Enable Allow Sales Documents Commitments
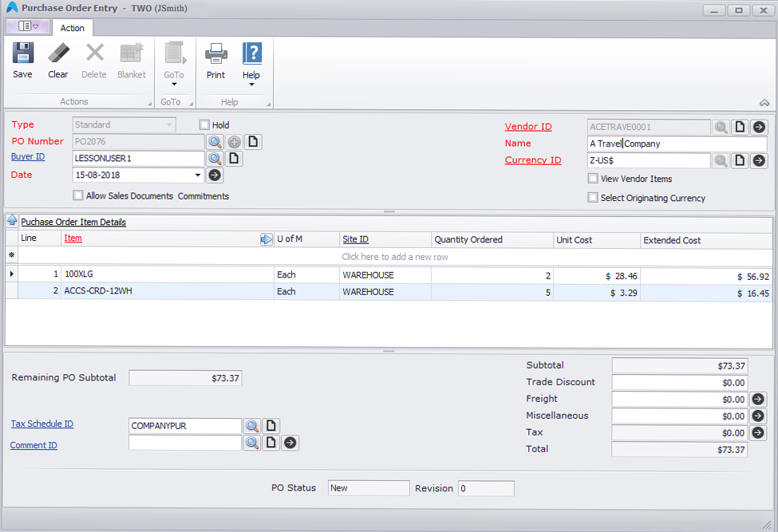The image size is (778, 532). pyautogui.click(x=78, y=195)
